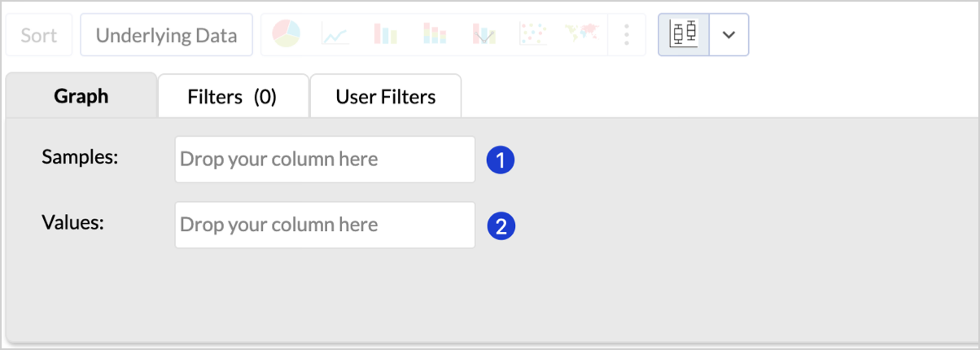Click the box plot chart icon

pos(684,34)
